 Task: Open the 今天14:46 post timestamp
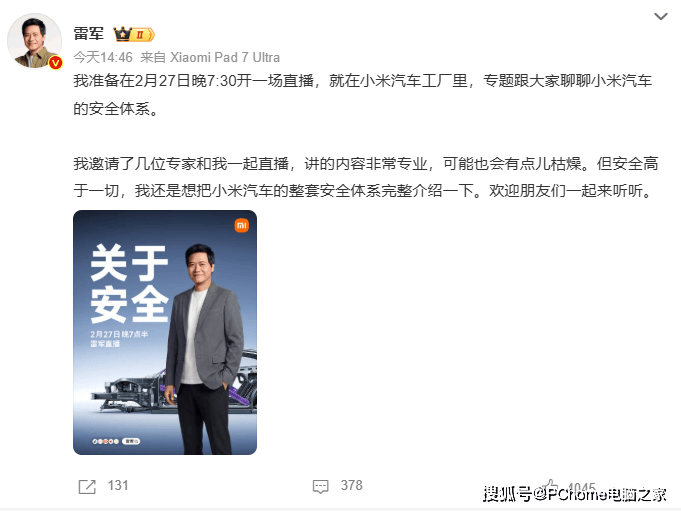click(103, 57)
